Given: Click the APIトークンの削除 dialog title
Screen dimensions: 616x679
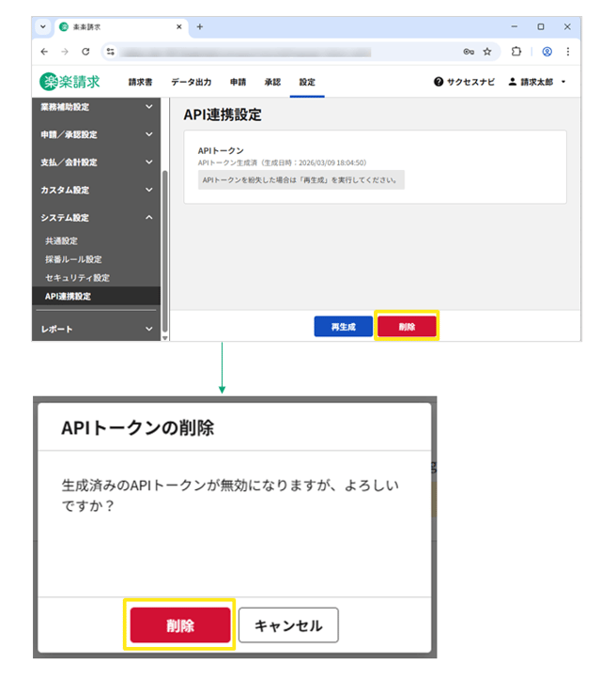Looking at the screenshot, I should [x=138, y=428].
